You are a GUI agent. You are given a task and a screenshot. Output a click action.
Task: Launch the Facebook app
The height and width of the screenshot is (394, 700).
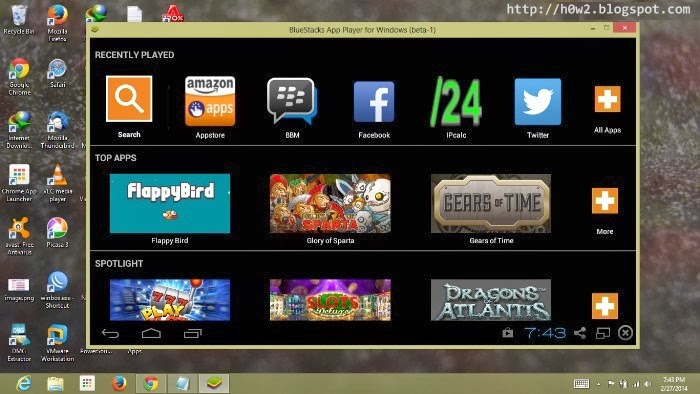coord(374,102)
